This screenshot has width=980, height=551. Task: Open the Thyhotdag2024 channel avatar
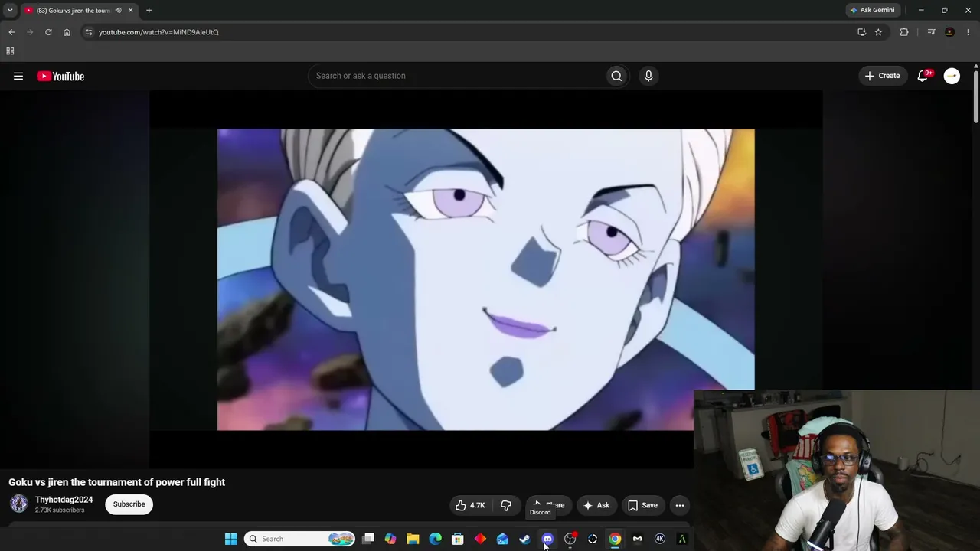[19, 504]
